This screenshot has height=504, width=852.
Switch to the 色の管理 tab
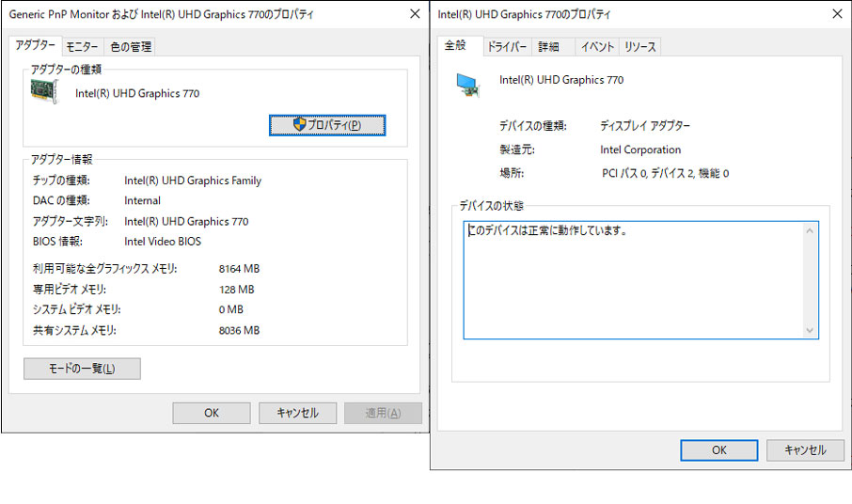(x=131, y=47)
